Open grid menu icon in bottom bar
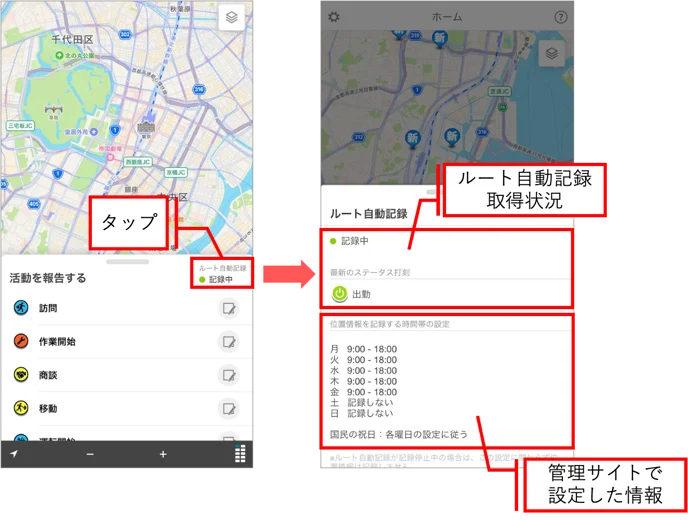688x520 pixels. click(x=240, y=453)
